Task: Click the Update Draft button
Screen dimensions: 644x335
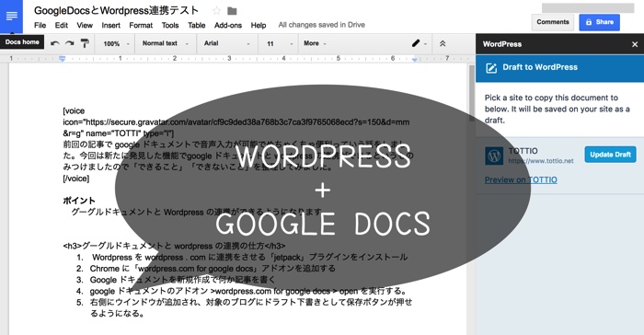Action: (610, 155)
